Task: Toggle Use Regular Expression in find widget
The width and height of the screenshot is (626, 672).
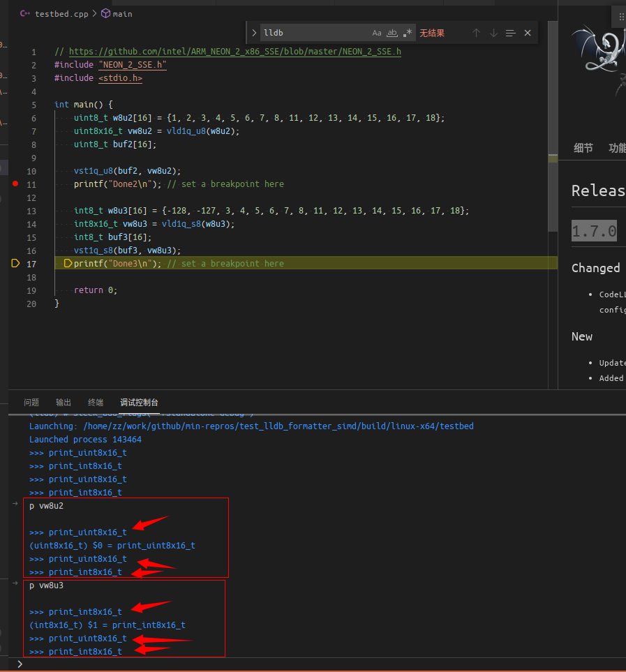Action: point(408,33)
